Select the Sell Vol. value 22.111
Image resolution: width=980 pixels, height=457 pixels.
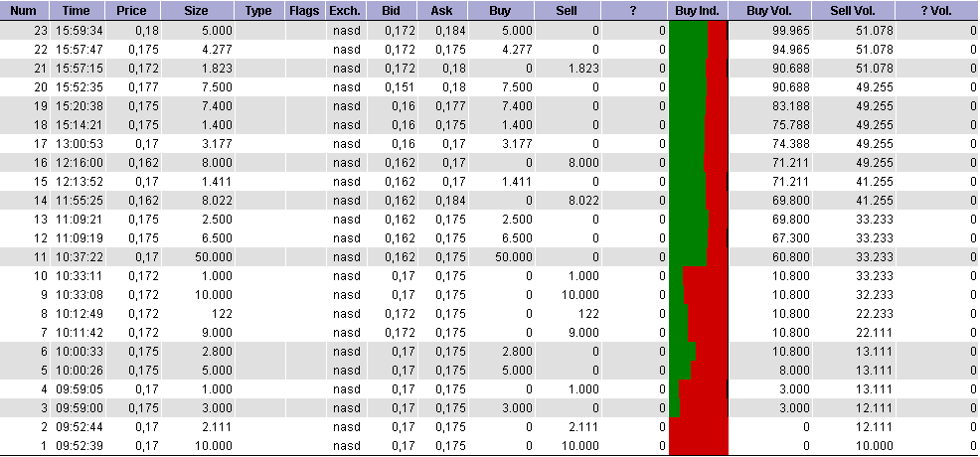[x=875, y=332]
